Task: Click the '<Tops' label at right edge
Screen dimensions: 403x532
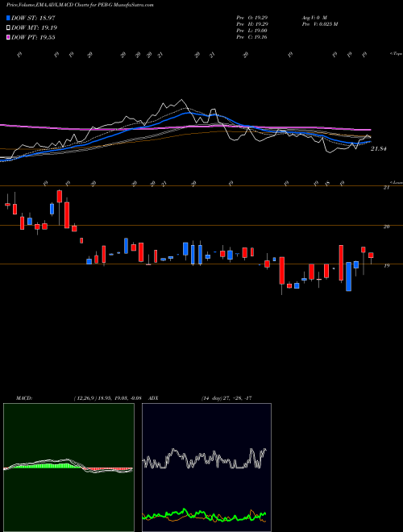Action: click(396, 54)
